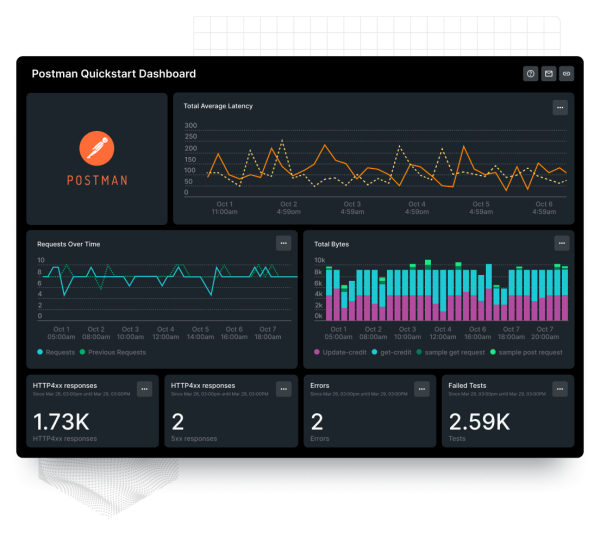This screenshot has height=538, width=600.
Task: Click the value 2 above '5xx responses'
Action: coord(178,422)
